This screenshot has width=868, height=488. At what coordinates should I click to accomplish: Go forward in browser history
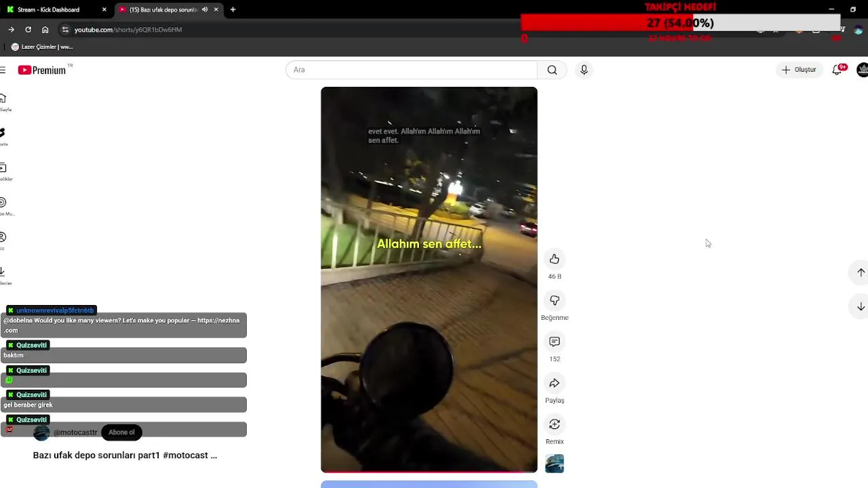pos(11,30)
